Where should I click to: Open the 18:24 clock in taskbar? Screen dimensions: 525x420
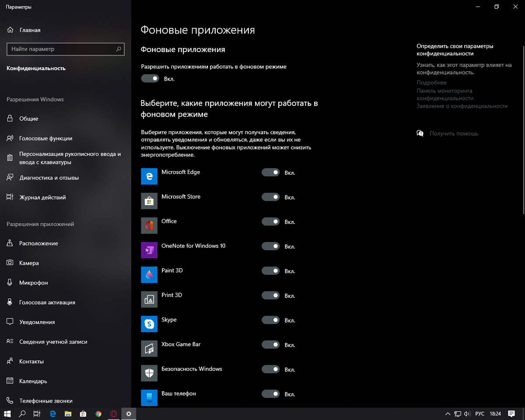[495, 413]
